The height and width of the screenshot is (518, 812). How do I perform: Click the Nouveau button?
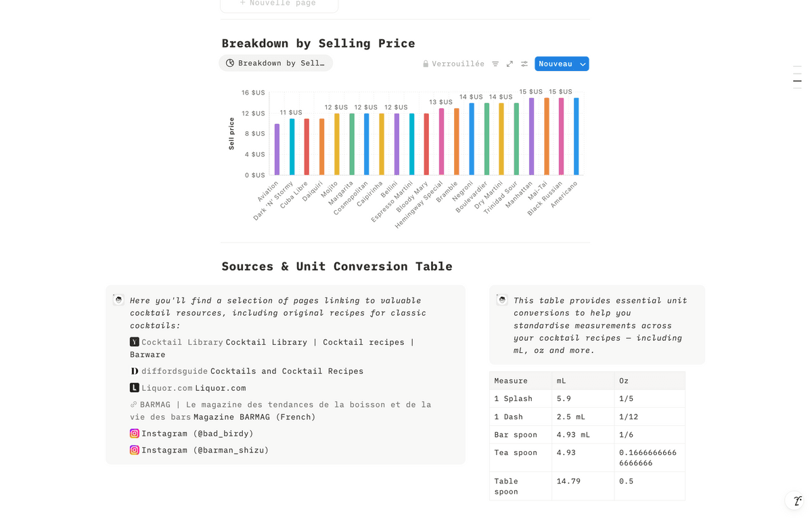(x=556, y=64)
